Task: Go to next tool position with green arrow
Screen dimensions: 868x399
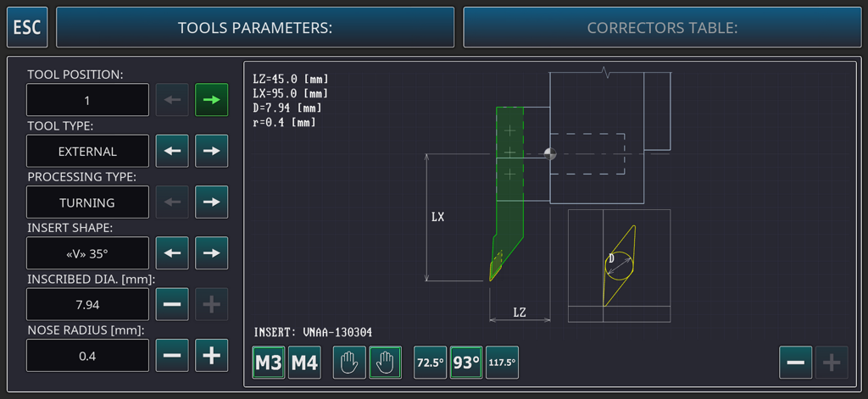Action: [212, 100]
